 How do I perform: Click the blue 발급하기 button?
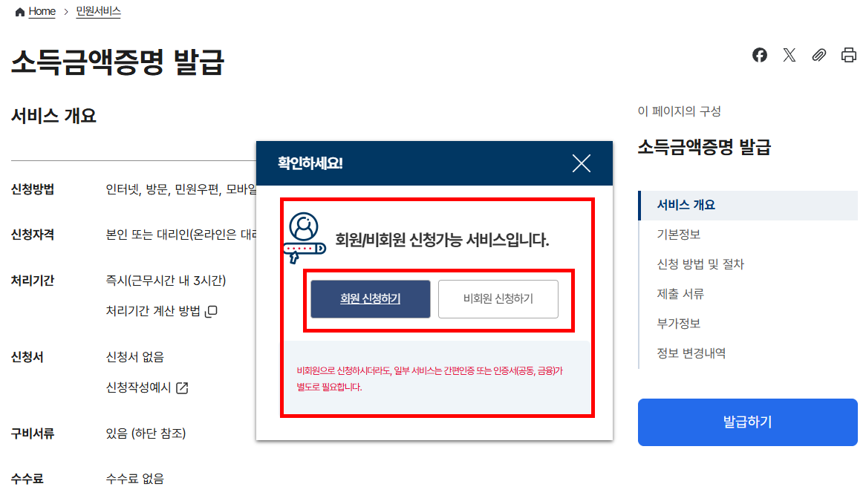click(x=747, y=422)
